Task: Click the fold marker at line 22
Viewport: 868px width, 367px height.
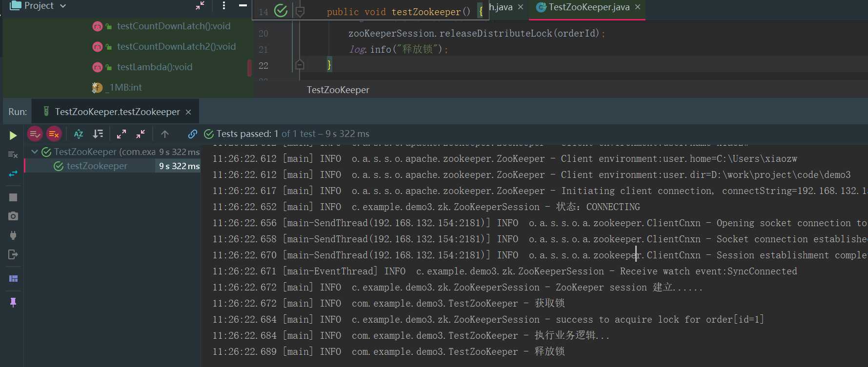Action: tap(300, 64)
